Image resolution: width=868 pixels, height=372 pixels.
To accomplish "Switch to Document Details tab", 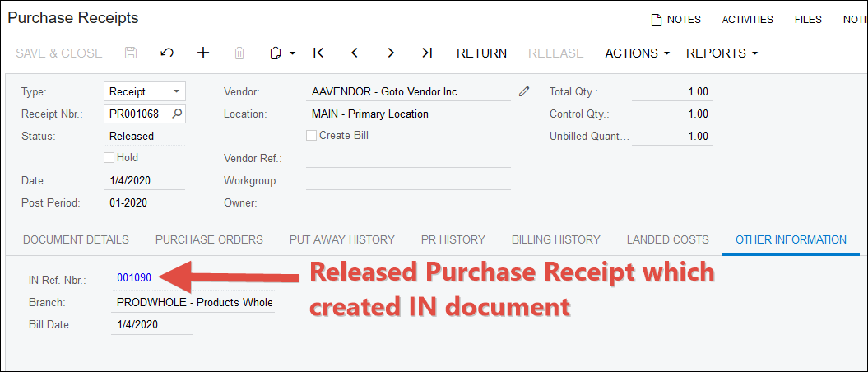I will (76, 239).
